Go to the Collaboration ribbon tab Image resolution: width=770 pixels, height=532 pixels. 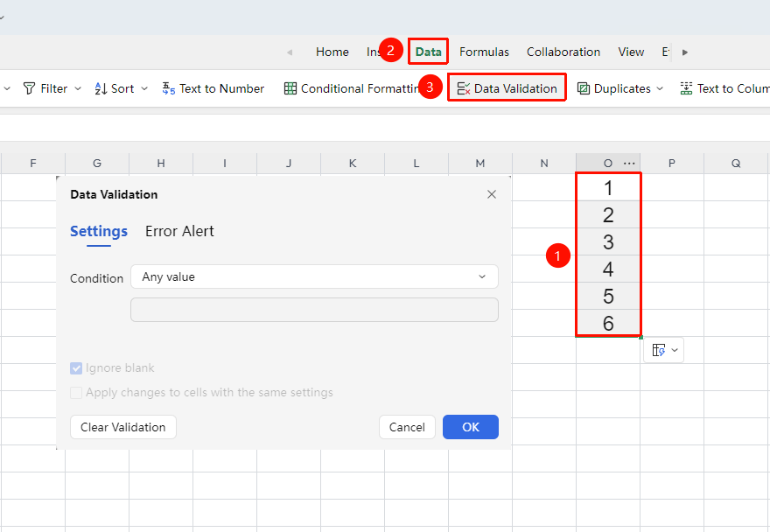563,52
